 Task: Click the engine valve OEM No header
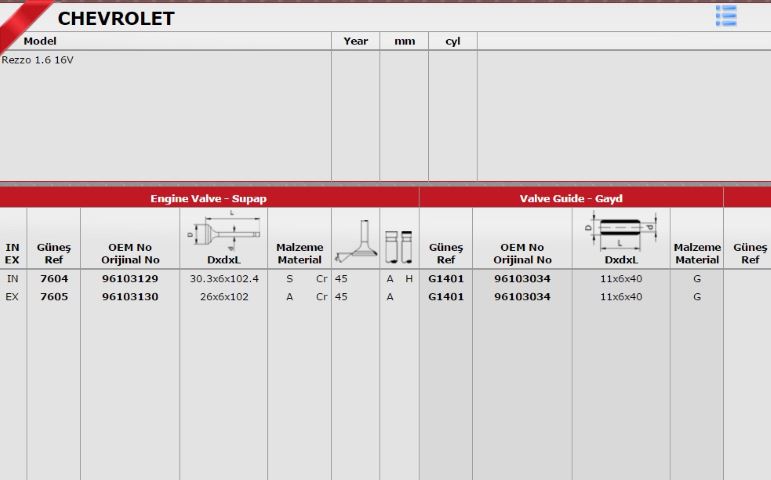[x=130, y=254]
